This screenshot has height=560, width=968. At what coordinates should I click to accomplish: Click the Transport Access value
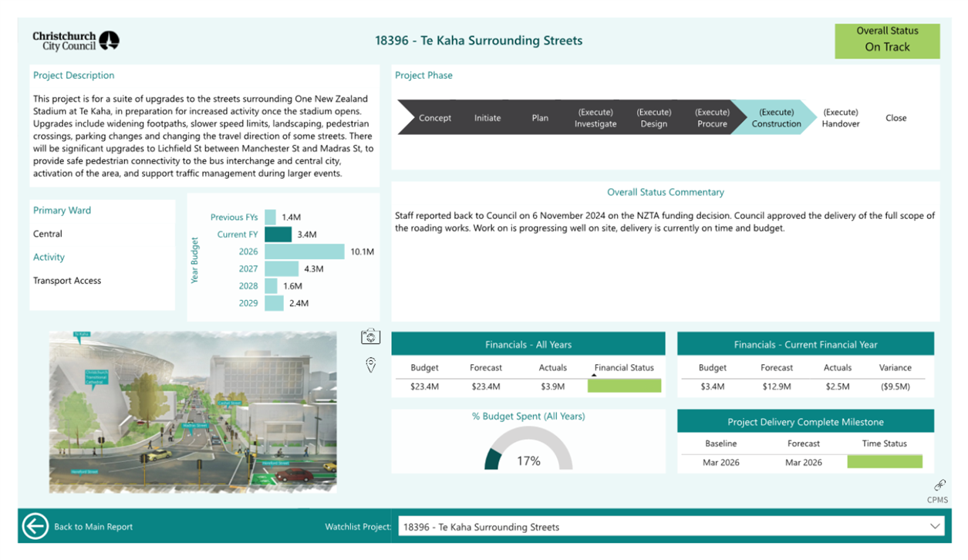click(x=67, y=281)
